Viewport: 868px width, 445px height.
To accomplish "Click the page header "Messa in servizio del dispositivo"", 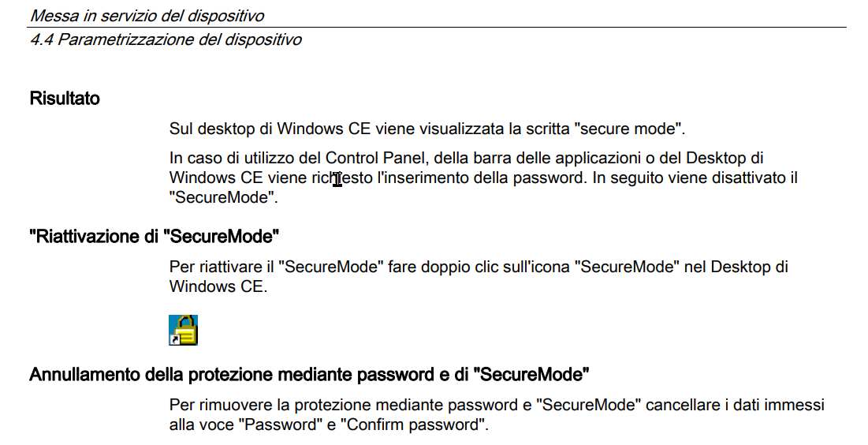I will coord(147,16).
